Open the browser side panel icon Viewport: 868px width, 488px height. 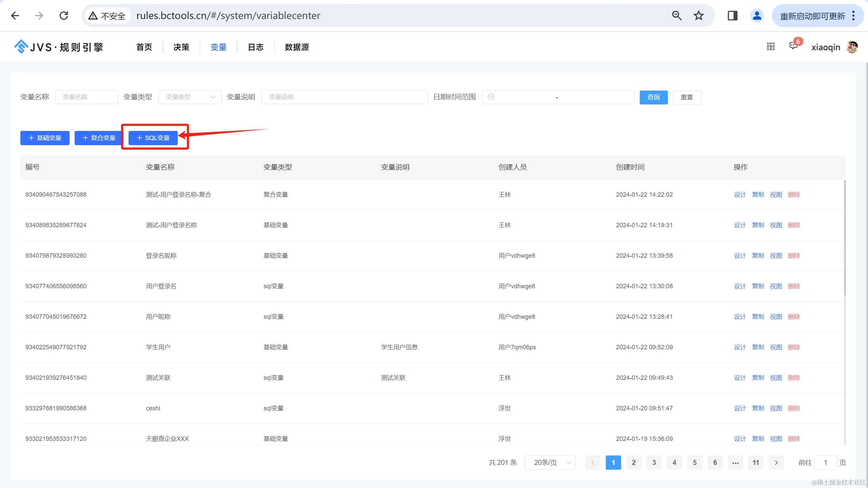(x=732, y=16)
